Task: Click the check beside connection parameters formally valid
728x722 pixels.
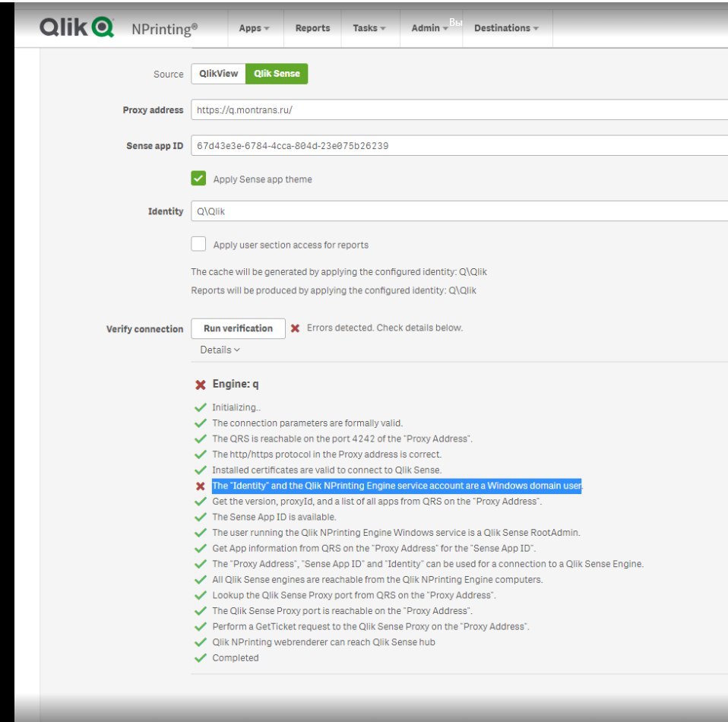Action: click(x=200, y=423)
